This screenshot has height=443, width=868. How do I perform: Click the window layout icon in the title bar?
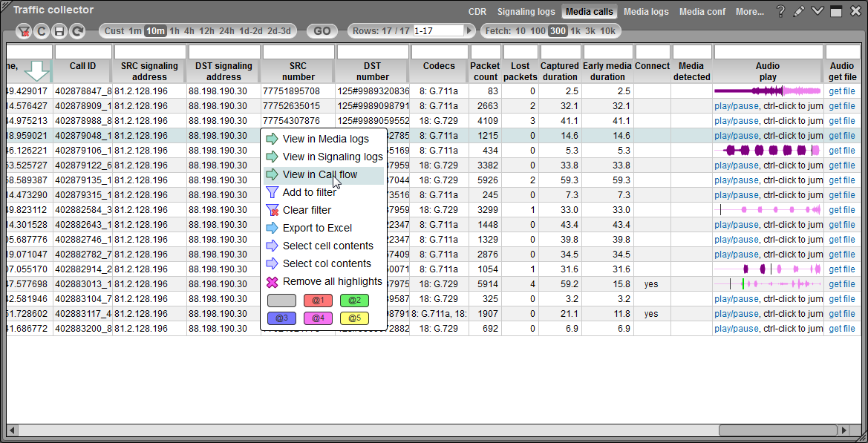(836, 11)
